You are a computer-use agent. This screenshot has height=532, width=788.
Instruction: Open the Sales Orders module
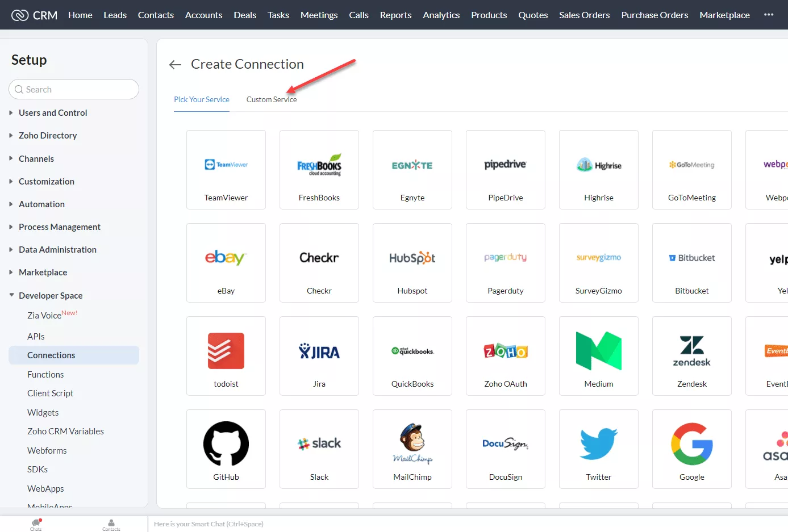[584, 15]
